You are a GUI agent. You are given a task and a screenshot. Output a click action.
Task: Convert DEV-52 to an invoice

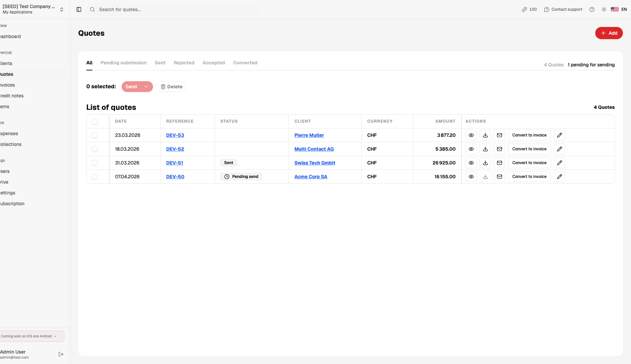tap(529, 149)
